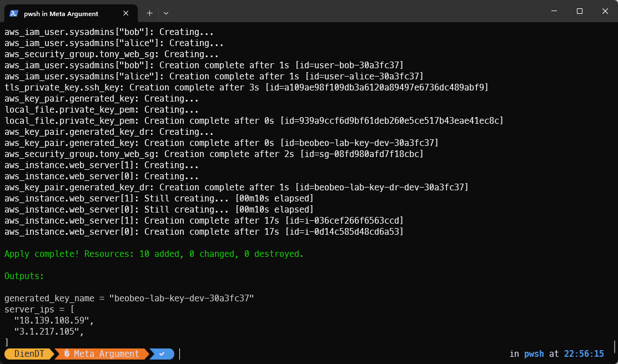Click the folder icon in prompt

point(67,353)
